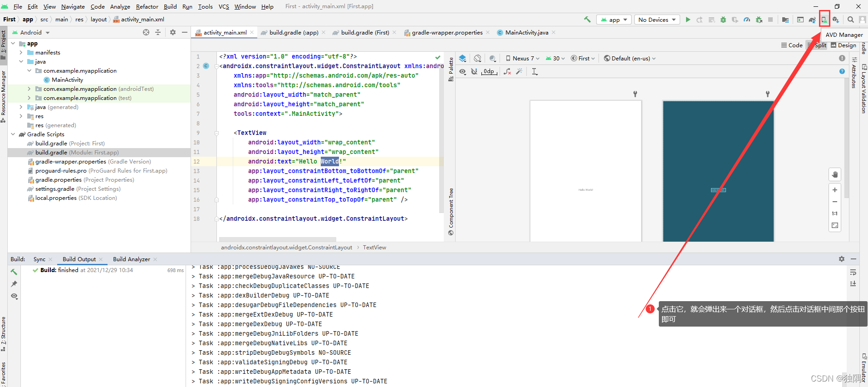
Task: Open the VCS menu
Action: pyautogui.click(x=224, y=6)
